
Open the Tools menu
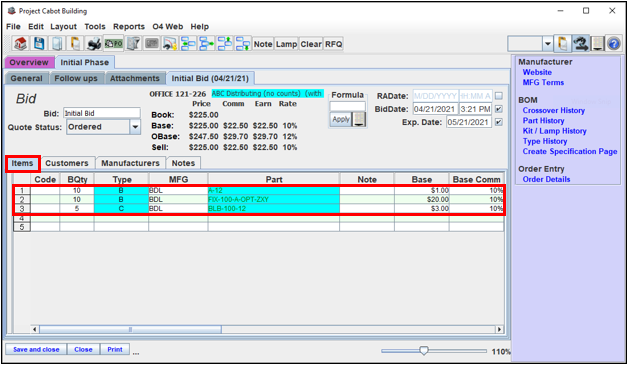[x=95, y=26]
